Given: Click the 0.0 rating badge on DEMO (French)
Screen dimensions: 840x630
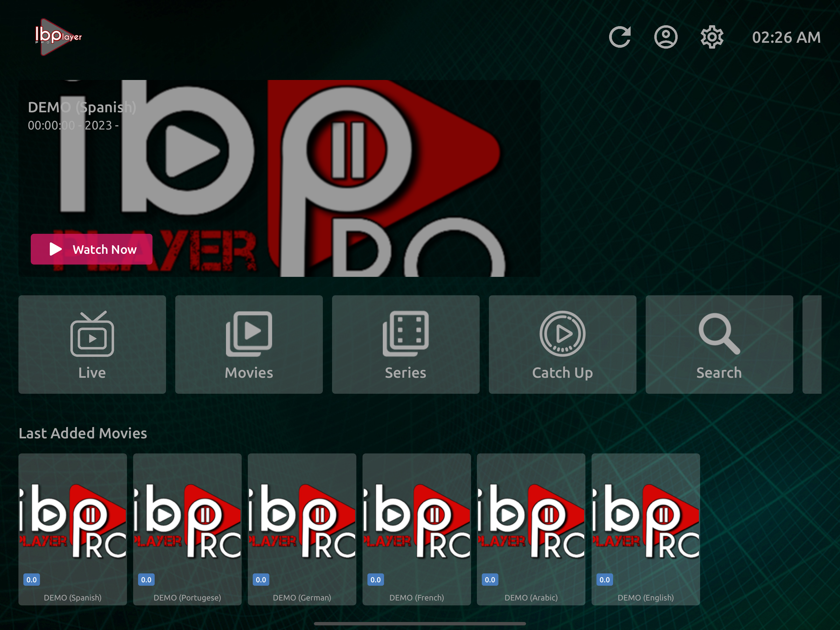Looking at the screenshot, I should (x=375, y=580).
